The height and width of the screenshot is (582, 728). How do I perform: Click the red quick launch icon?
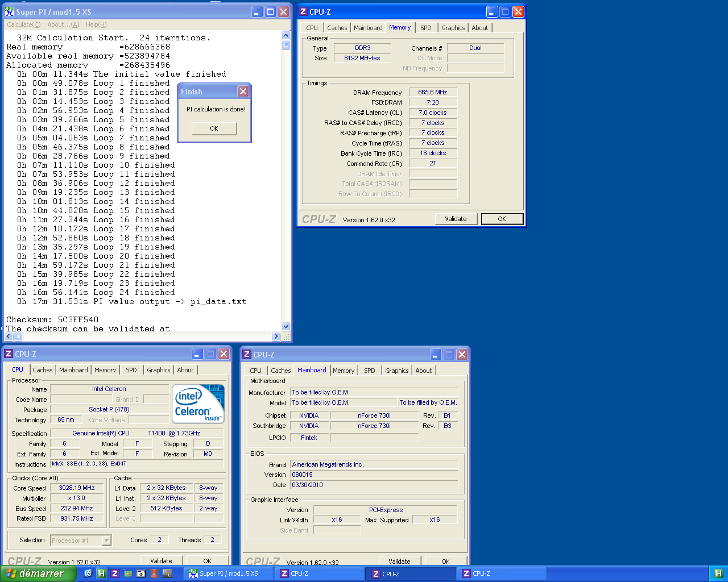(154, 573)
